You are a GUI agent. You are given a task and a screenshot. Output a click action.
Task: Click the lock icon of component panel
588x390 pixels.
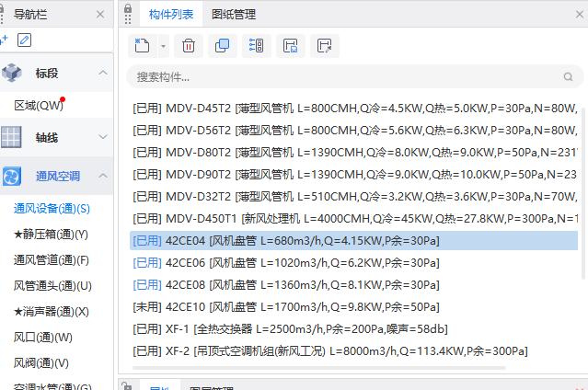(128, 8)
